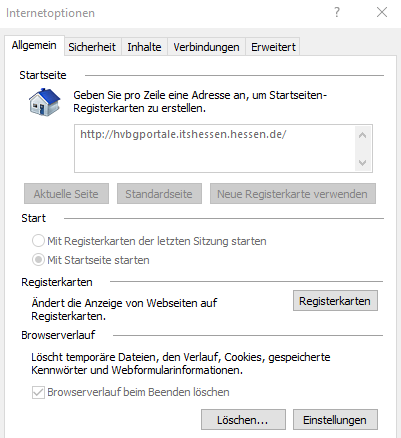Open the Verbindungen tab
The image size is (401, 438).
206,47
